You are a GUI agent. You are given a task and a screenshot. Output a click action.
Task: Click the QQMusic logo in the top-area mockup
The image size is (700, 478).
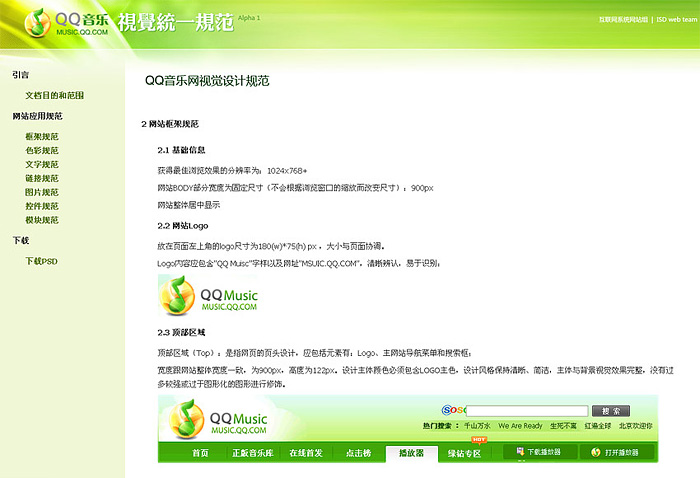(x=213, y=418)
